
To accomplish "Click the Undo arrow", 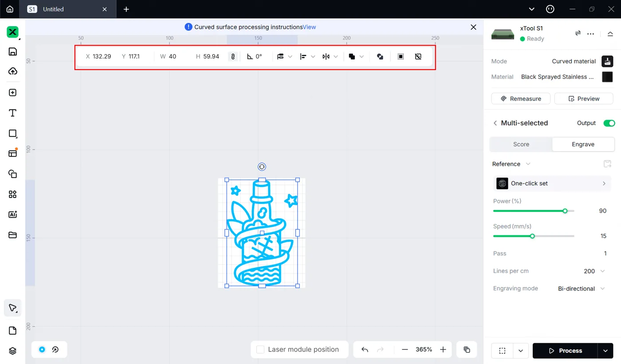I will (365, 349).
